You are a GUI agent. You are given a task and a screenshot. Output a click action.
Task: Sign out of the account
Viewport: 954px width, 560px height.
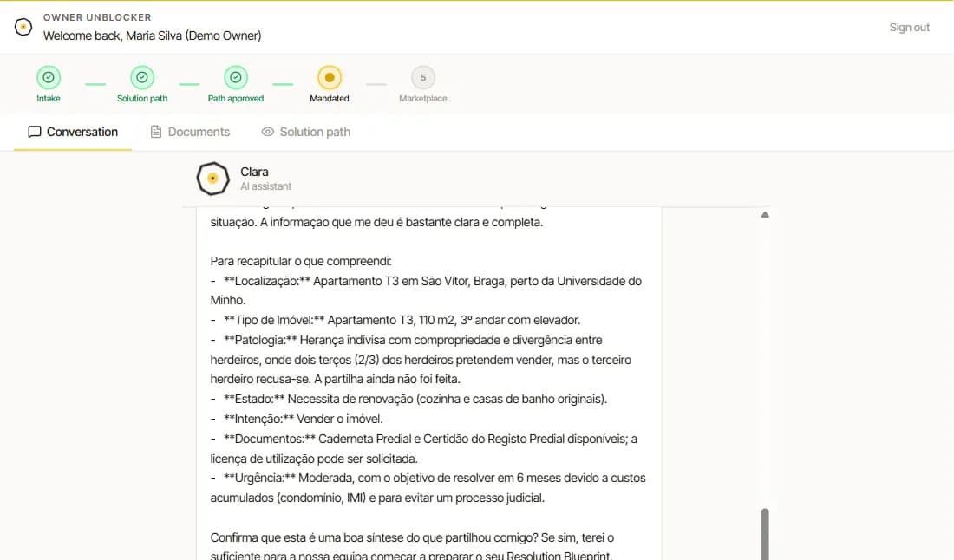click(x=910, y=28)
